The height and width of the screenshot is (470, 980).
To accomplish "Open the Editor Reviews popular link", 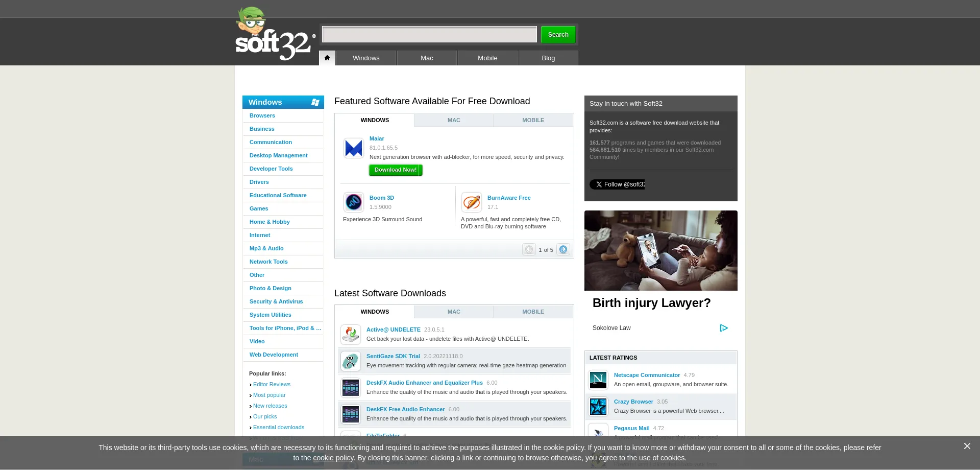I will (272, 384).
